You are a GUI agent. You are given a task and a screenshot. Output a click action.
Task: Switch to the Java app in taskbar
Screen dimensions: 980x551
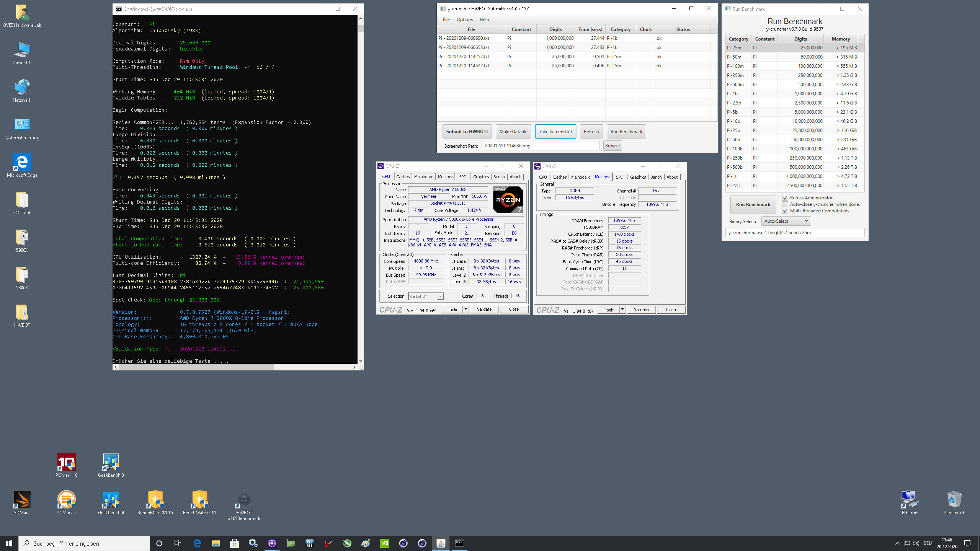(441, 543)
